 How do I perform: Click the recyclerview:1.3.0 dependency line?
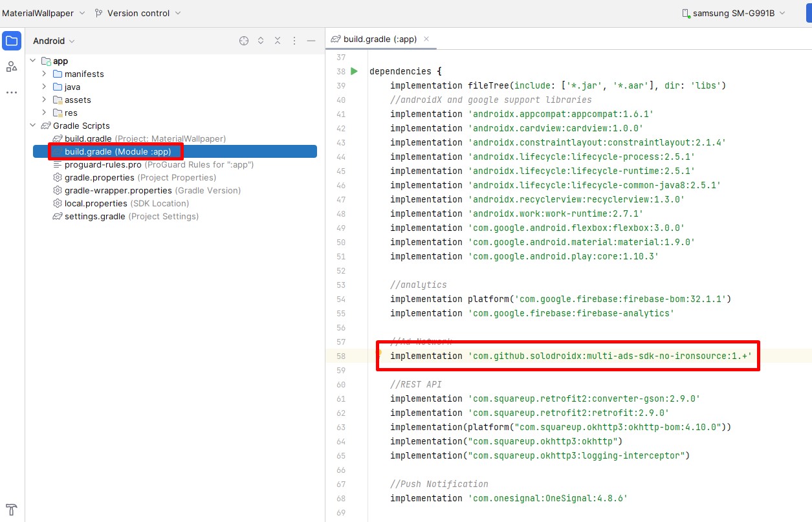point(537,199)
